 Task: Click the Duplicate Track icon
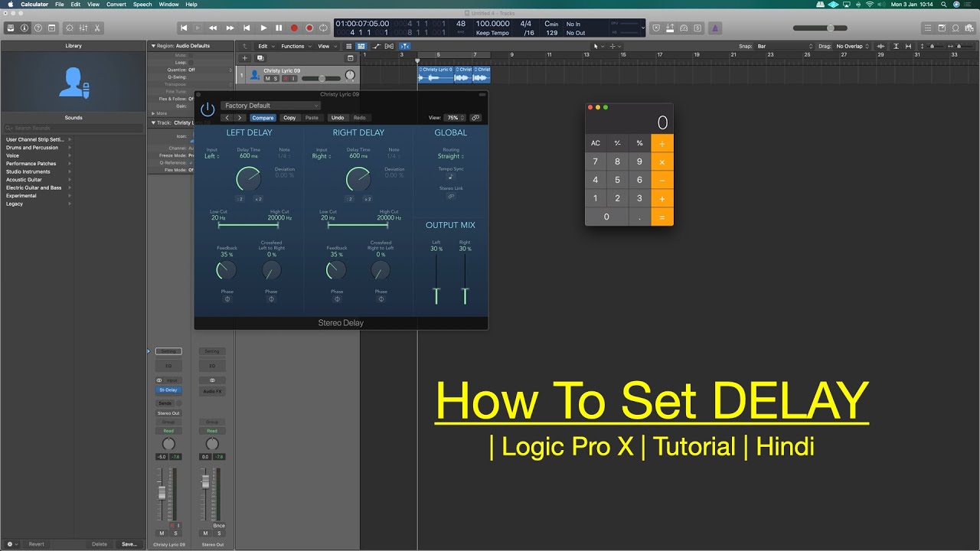pos(260,58)
